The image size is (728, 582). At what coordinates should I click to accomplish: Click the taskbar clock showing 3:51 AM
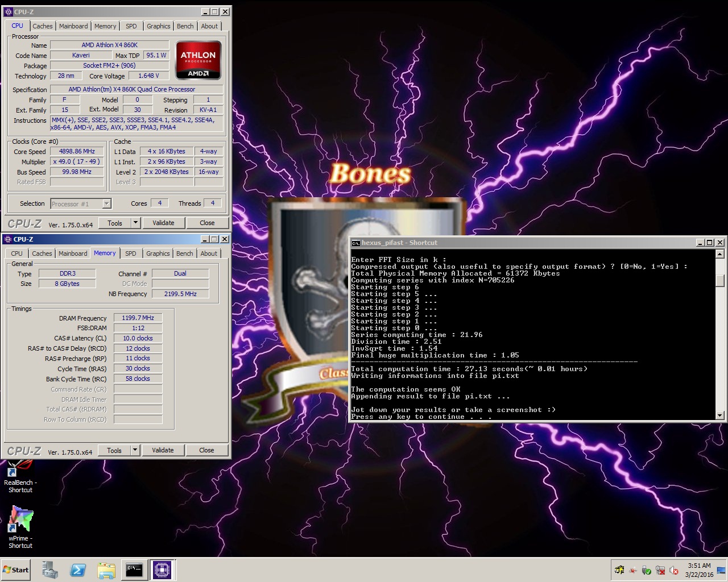pyautogui.click(x=699, y=566)
